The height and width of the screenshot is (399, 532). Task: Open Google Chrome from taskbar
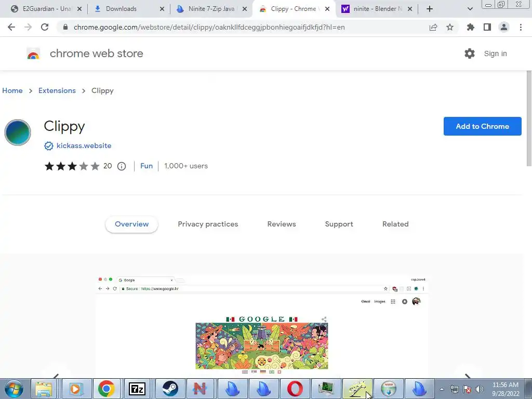pyautogui.click(x=107, y=389)
